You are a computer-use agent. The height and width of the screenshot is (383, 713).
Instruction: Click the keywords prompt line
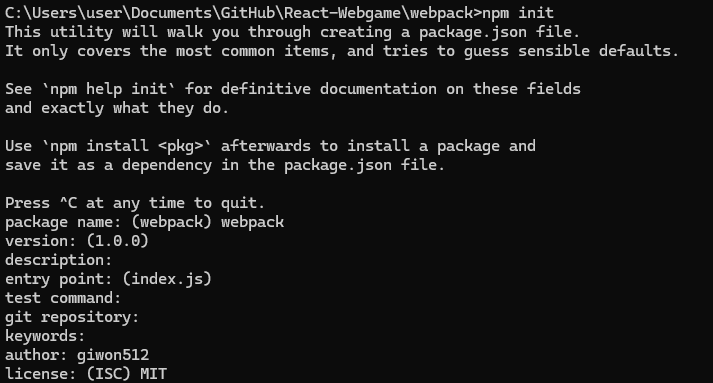pyautogui.click(x=45, y=336)
